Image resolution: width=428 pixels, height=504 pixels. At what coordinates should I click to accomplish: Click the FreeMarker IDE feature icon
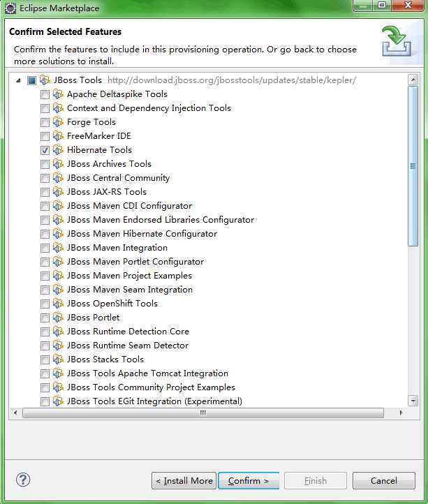(58, 136)
